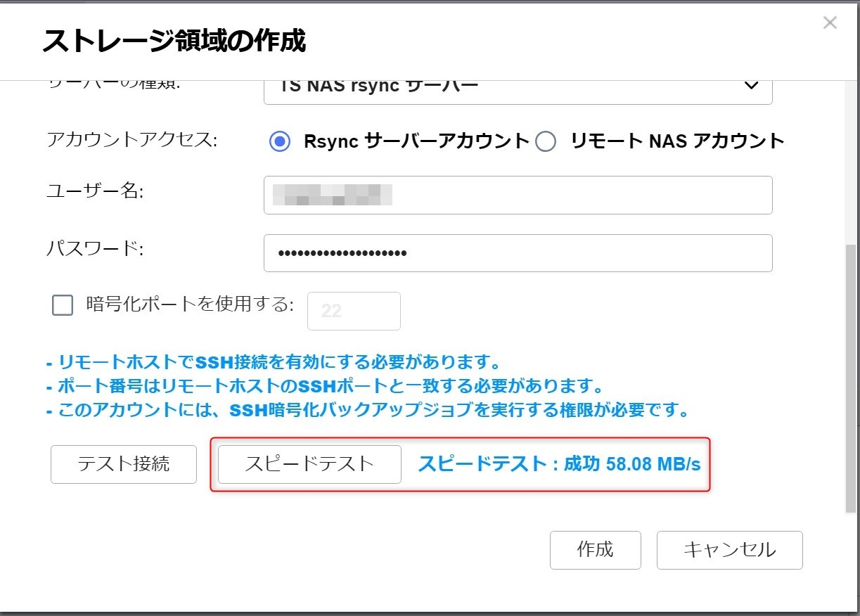
Task: Click the chevron arrow of server type
Action: [x=751, y=86]
